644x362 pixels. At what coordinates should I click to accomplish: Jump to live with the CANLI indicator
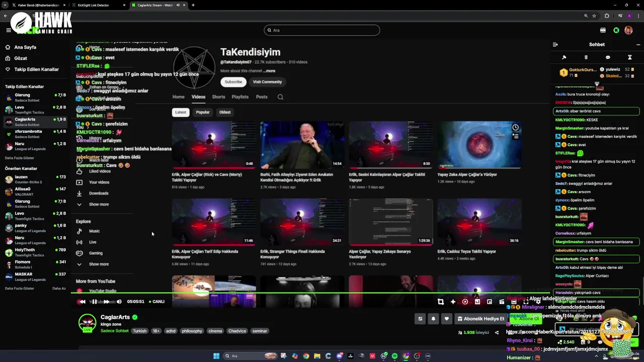click(x=156, y=302)
